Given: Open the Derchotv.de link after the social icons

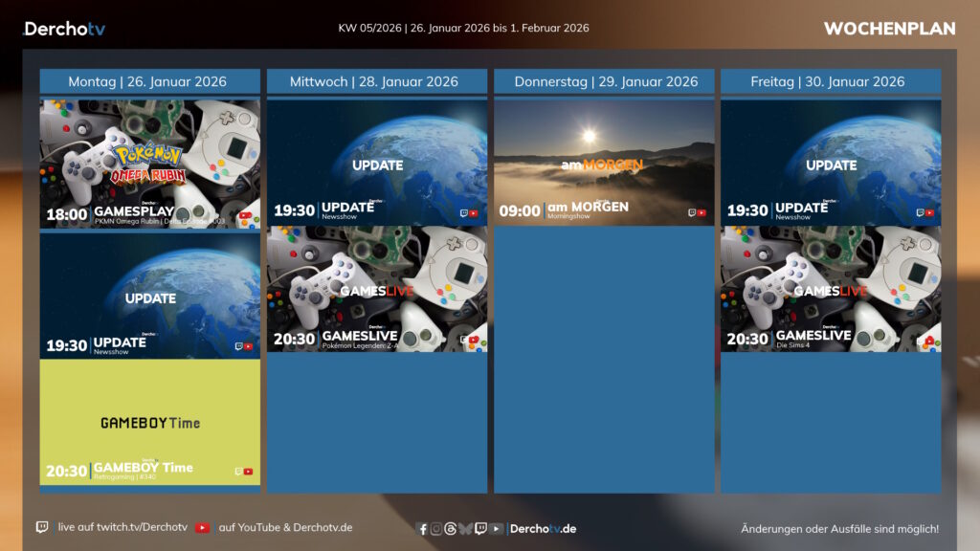Looking at the screenshot, I should 542,529.
